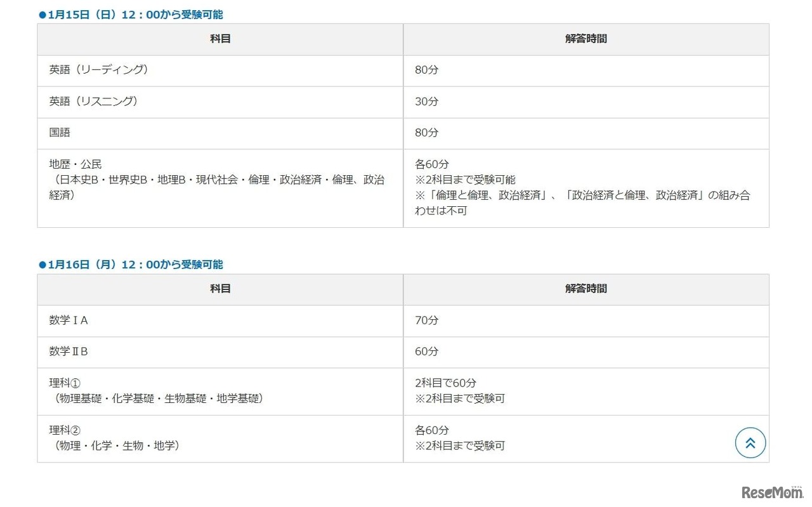Click the 30分 listening time cell

coord(426,102)
